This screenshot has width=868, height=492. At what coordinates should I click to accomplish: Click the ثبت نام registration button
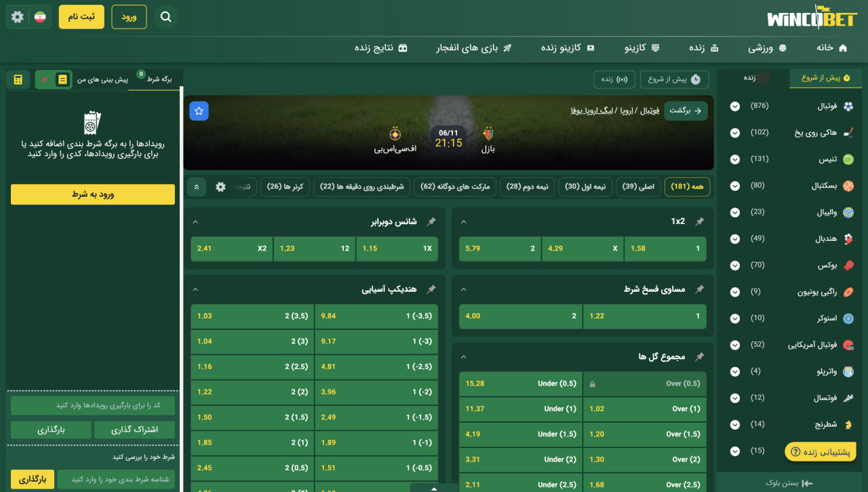(81, 16)
